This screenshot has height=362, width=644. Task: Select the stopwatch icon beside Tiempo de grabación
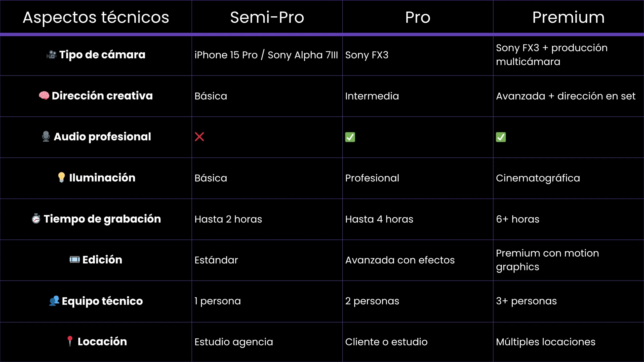coord(36,219)
